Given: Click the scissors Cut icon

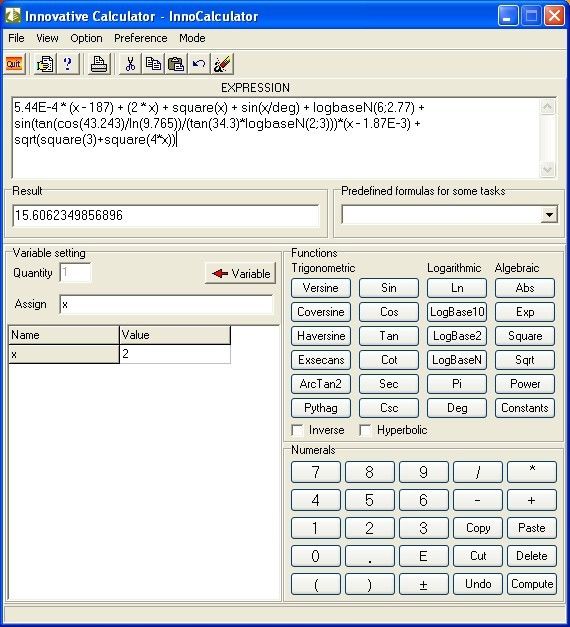Looking at the screenshot, I should tap(130, 64).
